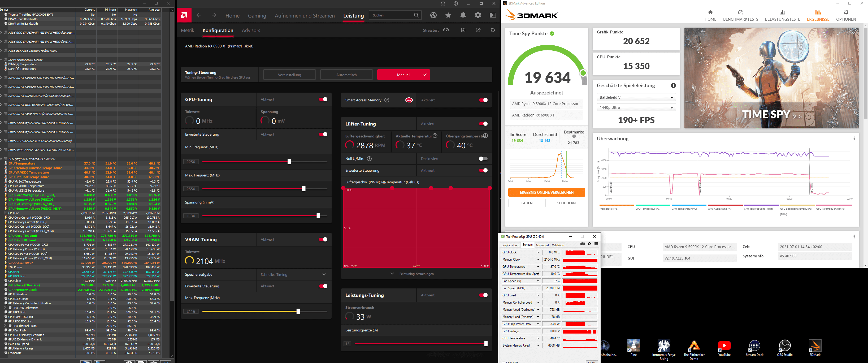Open The Riftbreaker Demo desktop shortcut
This screenshot has height=363, width=868.
point(694,349)
